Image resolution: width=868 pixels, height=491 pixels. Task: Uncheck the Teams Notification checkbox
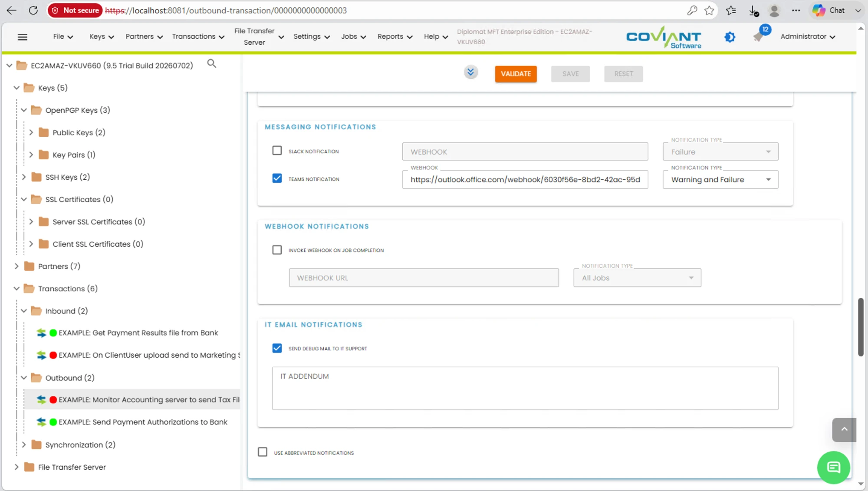click(277, 178)
